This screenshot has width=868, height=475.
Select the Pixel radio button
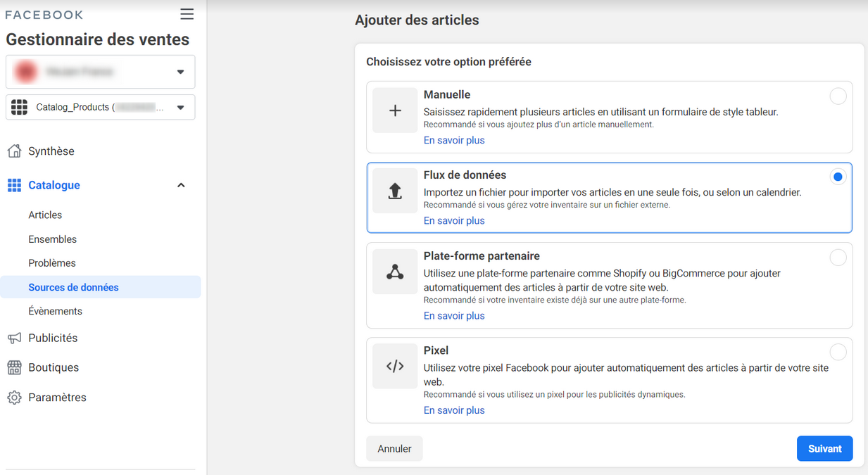coord(838,352)
